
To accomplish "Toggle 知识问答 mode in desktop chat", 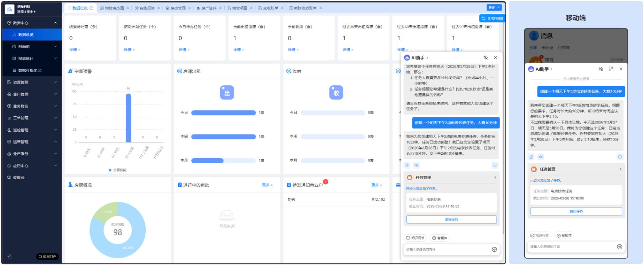I will point(415,238).
